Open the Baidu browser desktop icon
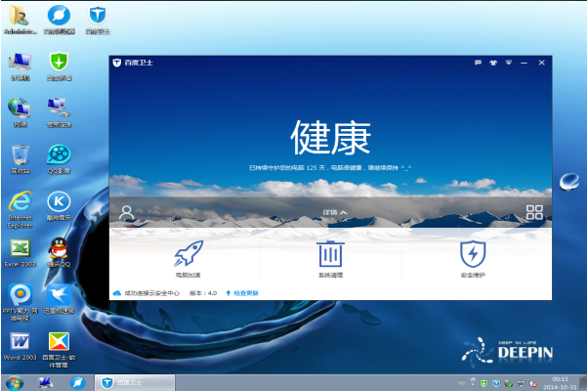588x391 pixels. [x=59, y=21]
